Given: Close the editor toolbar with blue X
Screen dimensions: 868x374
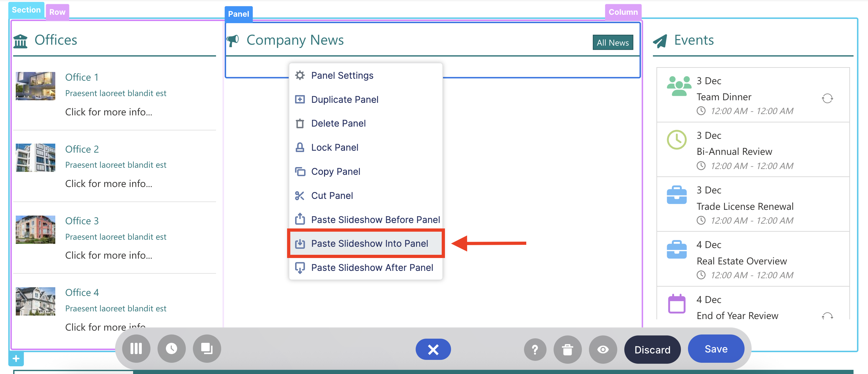Looking at the screenshot, I should (433, 350).
